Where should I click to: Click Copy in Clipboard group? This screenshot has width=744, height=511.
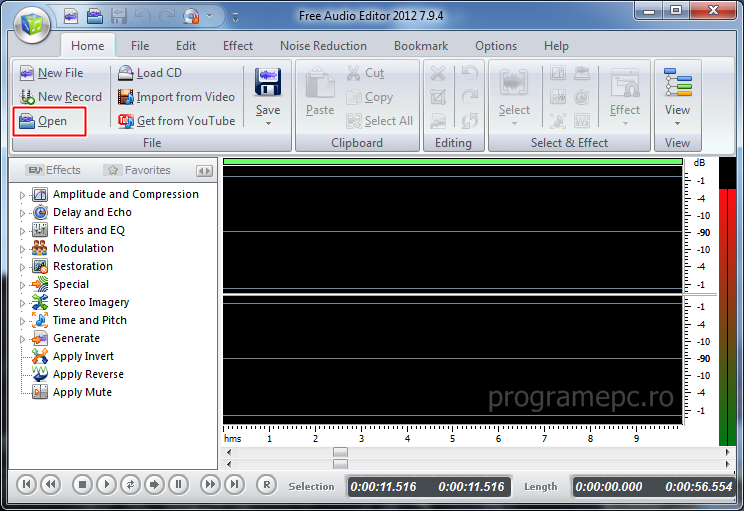(370, 97)
